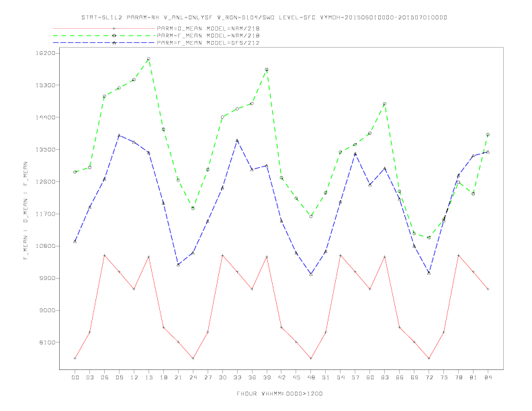Click green NAM final point at hour 84
532x411 pixels.
coord(488,134)
